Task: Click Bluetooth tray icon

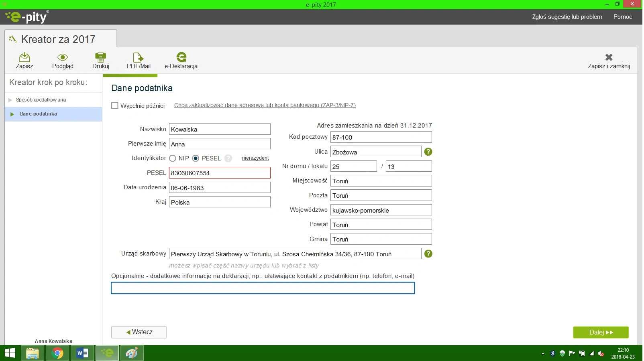Action: 552,353
